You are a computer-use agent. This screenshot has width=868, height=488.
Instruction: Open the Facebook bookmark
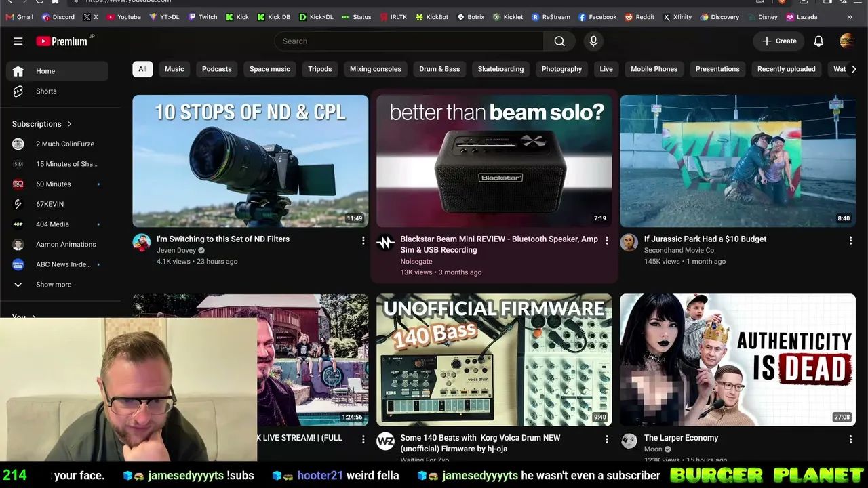pyautogui.click(x=597, y=17)
